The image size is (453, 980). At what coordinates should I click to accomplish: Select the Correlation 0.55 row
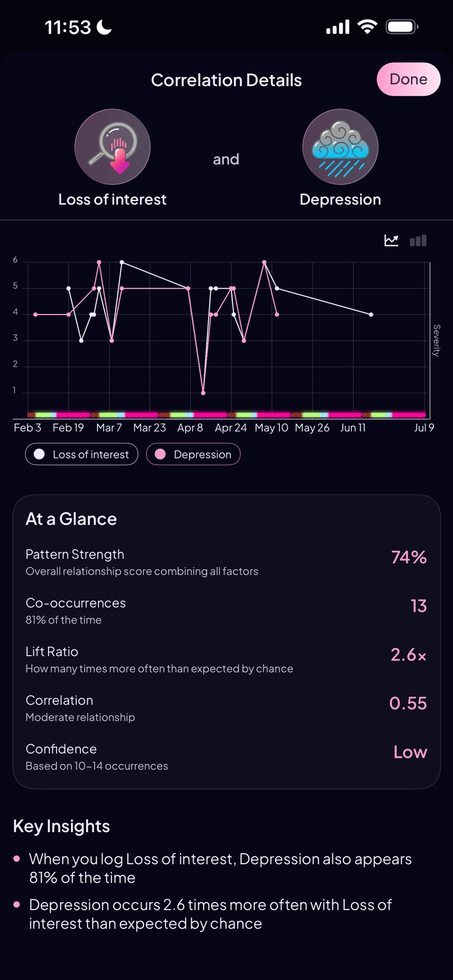click(x=226, y=708)
